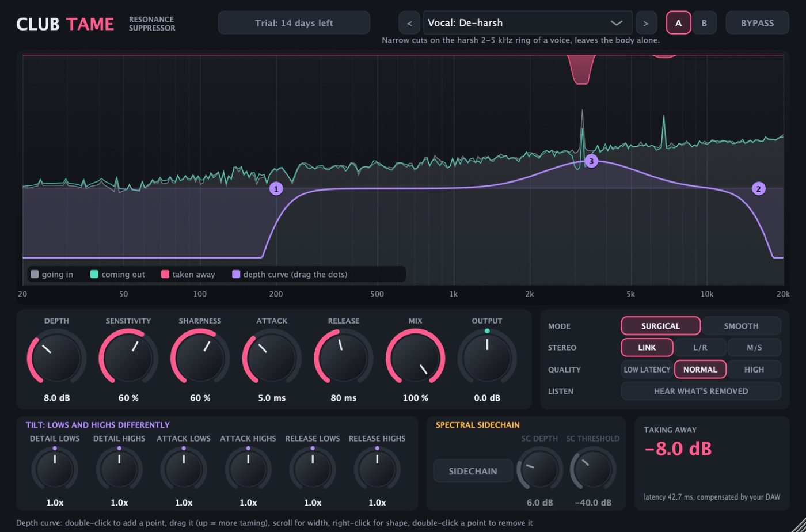Click the ATTACK knob

272,357
